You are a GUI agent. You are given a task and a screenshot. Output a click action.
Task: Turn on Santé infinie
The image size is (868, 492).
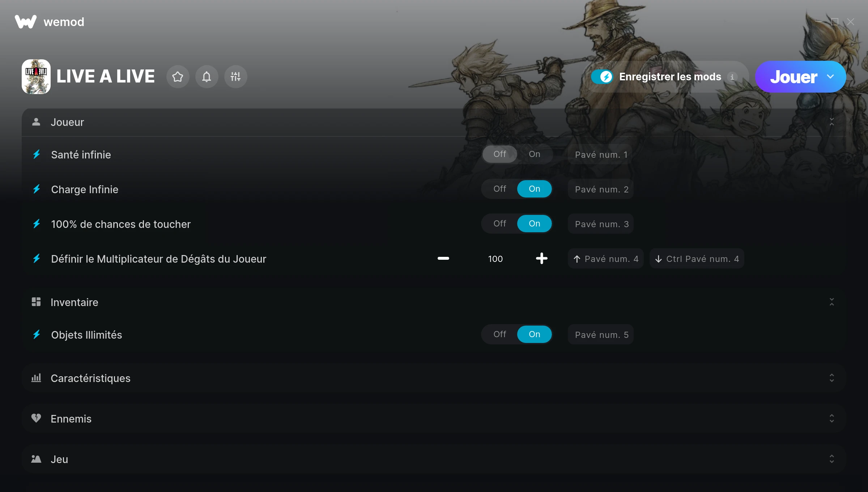535,154
